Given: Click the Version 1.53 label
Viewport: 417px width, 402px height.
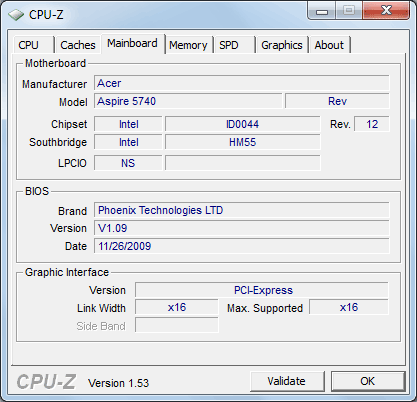Looking at the screenshot, I should [x=118, y=383].
